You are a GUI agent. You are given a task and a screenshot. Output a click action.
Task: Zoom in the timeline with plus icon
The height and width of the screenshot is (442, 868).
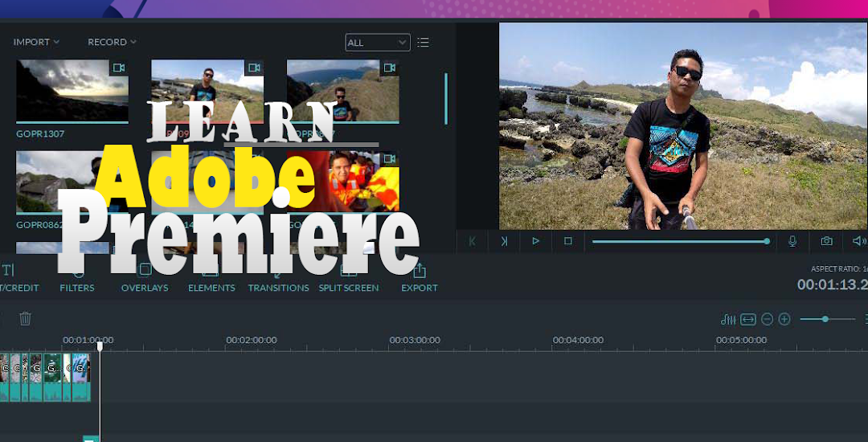click(x=784, y=319)
